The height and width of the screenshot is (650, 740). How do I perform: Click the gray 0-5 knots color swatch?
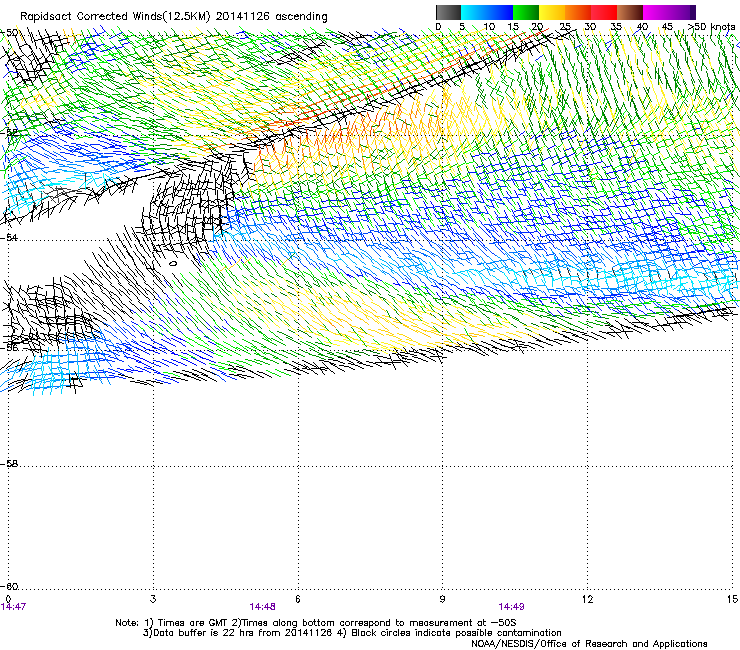point(448,12)
